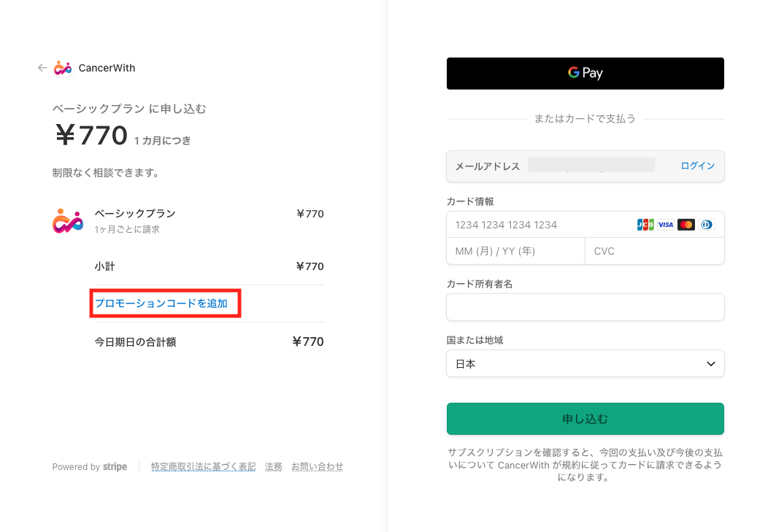This screenshot has height=532, width=768.
Task: Pay with the Google Pay button
Action: pos(585,73)
